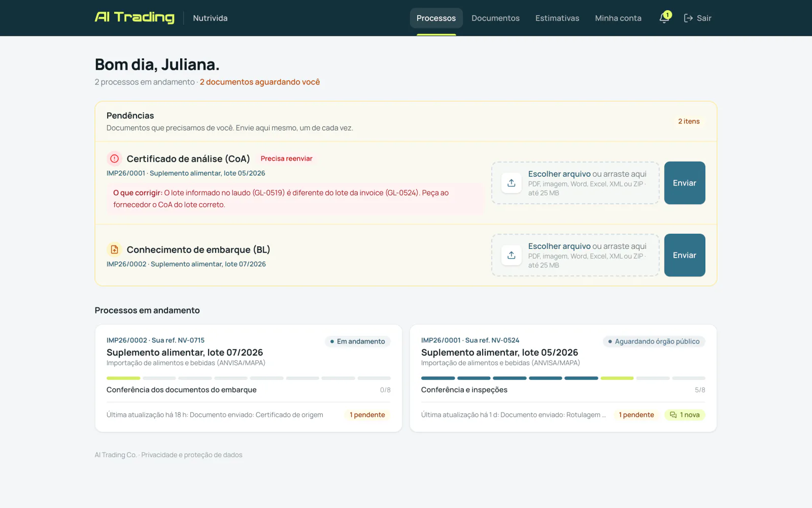812x508 pixels.
Task: Click 'IMP26/0002 · Suplemento alimentar, lote 07/2026' reference
Action: click(186, 264)
